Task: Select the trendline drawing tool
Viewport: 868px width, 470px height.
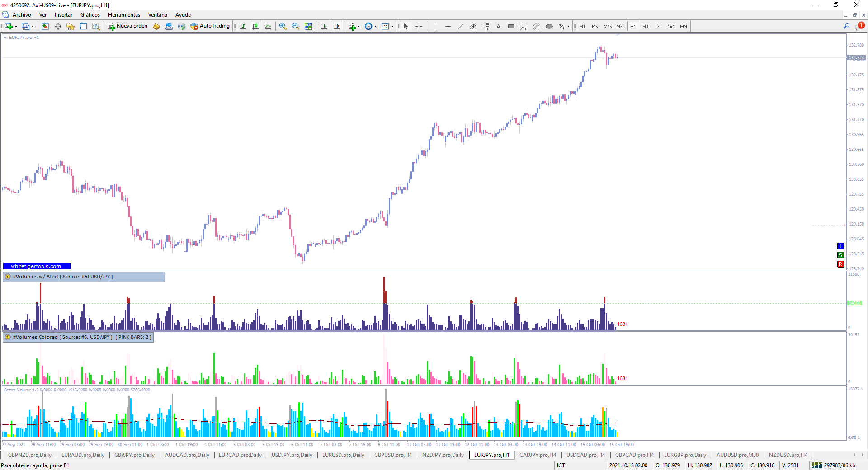Action: point(460,26)
